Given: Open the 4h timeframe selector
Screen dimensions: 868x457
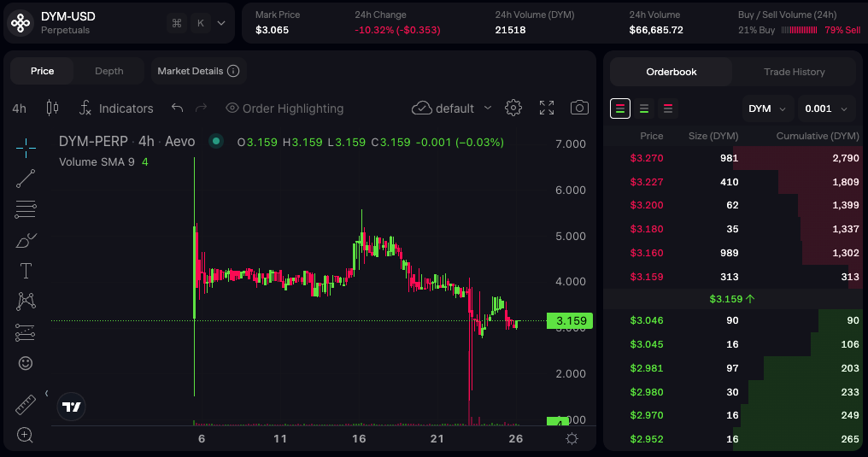Looking at the screenshot, I should point(20,108).
